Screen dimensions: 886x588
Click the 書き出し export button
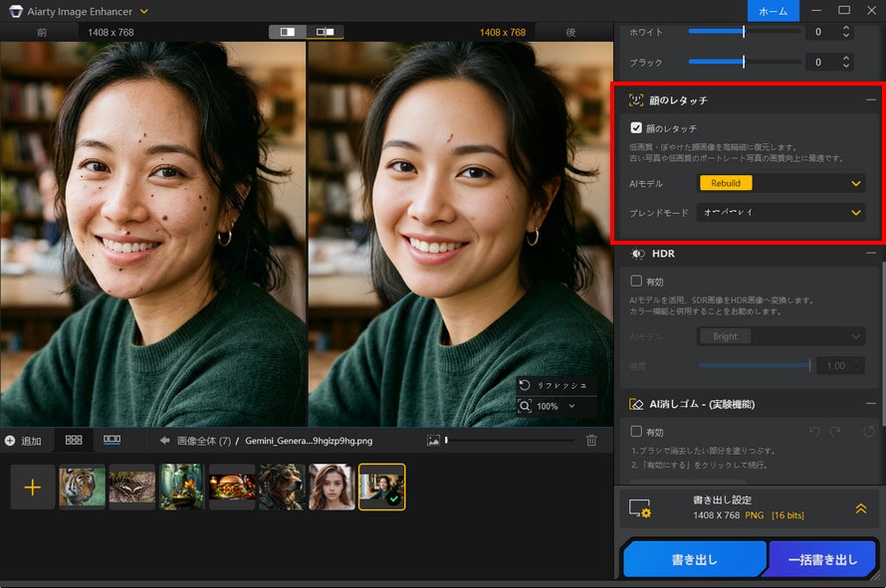pyautogui.click(x=694, y=559)
